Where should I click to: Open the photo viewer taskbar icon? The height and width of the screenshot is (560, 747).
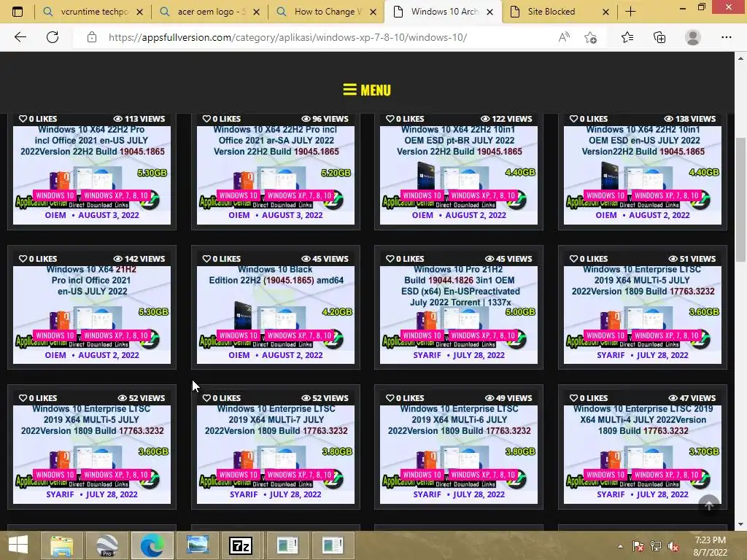(197, 545)
